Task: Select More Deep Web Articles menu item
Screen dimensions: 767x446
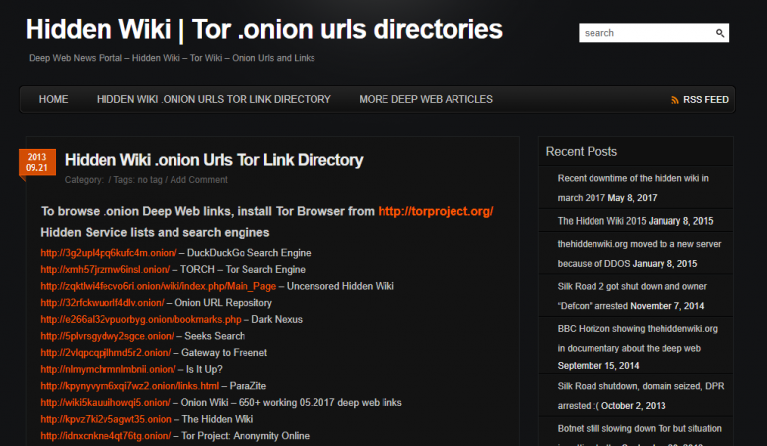Action: [426, 100]
